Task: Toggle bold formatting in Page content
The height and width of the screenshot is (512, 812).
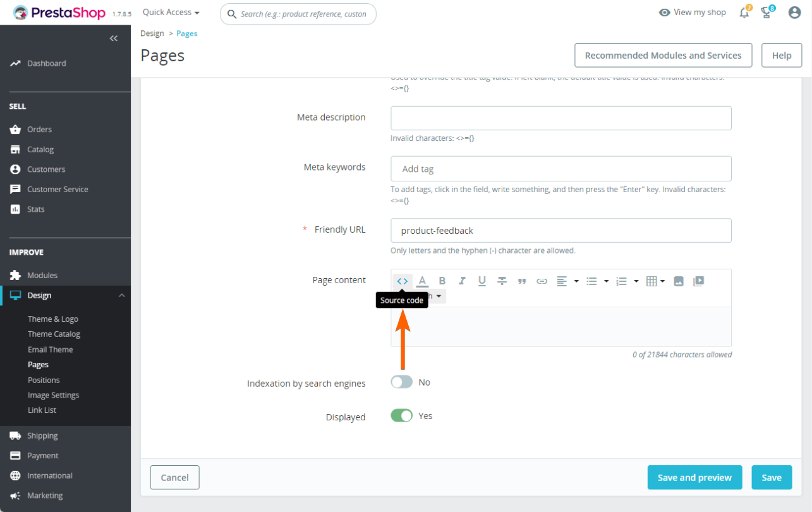Action: 442,281
